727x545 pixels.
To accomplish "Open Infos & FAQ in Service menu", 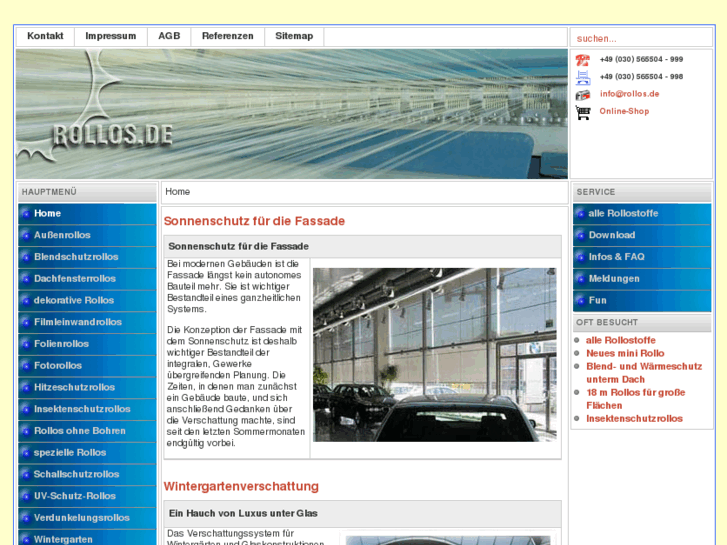I will click(642, 257).
